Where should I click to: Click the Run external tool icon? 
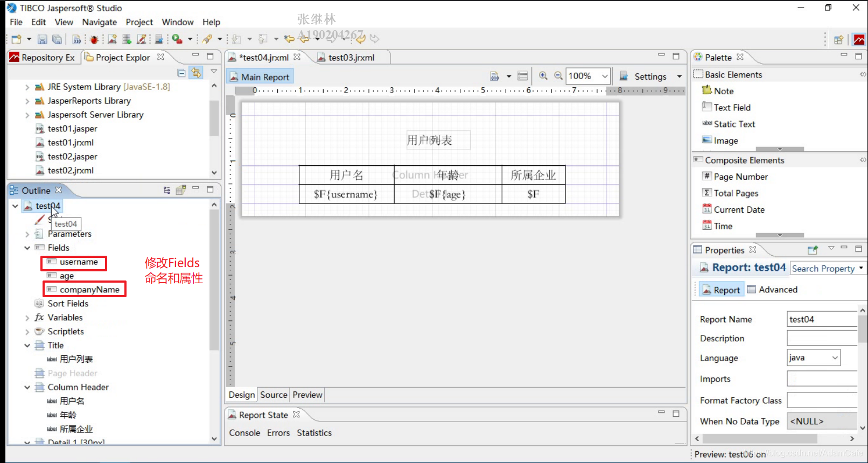pos(177,39)
